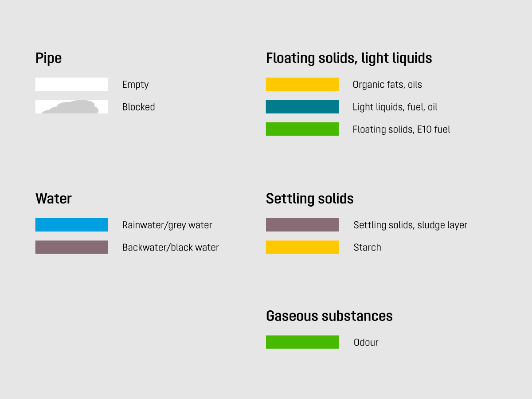Screen dimensions: 532x399
Task: Pick the teal Light liquids, fuel, oil swatch
Action: (302, 107)
